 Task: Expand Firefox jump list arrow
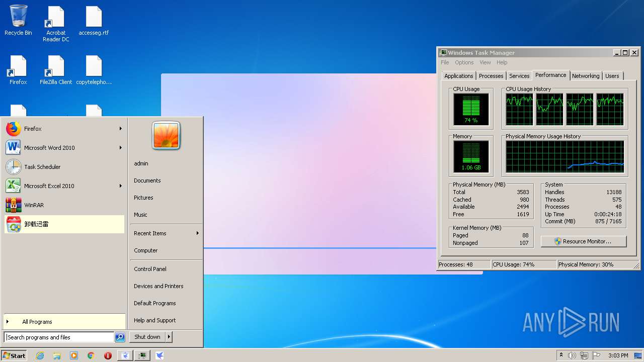click(121, 129)
